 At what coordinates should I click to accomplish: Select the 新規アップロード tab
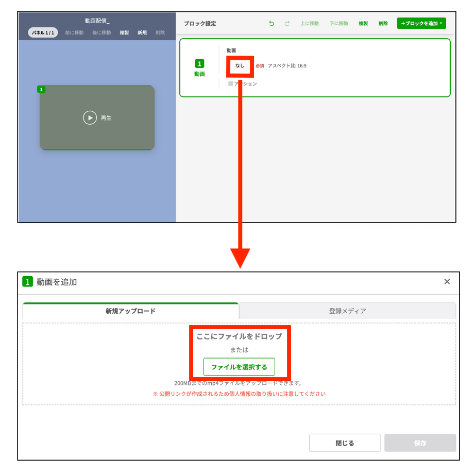tap(130, 311)
